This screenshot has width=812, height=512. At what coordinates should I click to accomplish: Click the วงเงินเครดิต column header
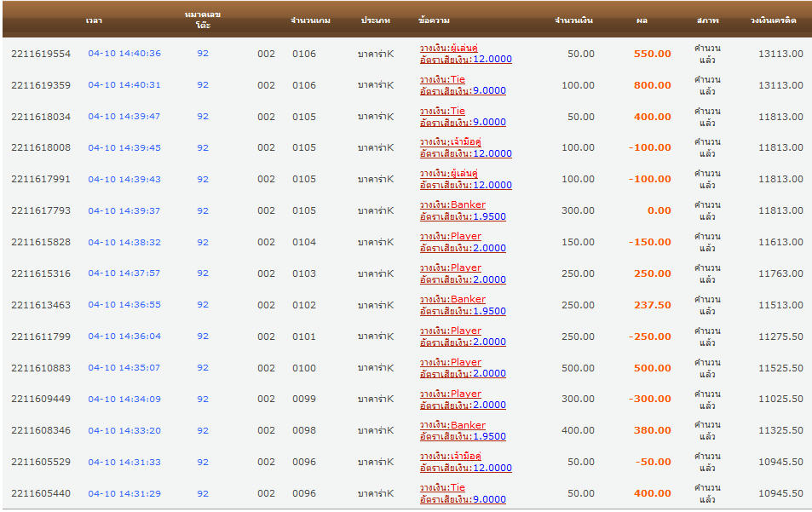[774, 20]
